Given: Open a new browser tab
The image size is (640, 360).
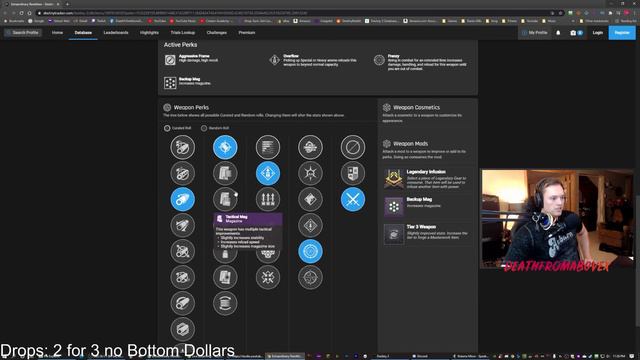Looking at the screenshot, I should point(67,4).
